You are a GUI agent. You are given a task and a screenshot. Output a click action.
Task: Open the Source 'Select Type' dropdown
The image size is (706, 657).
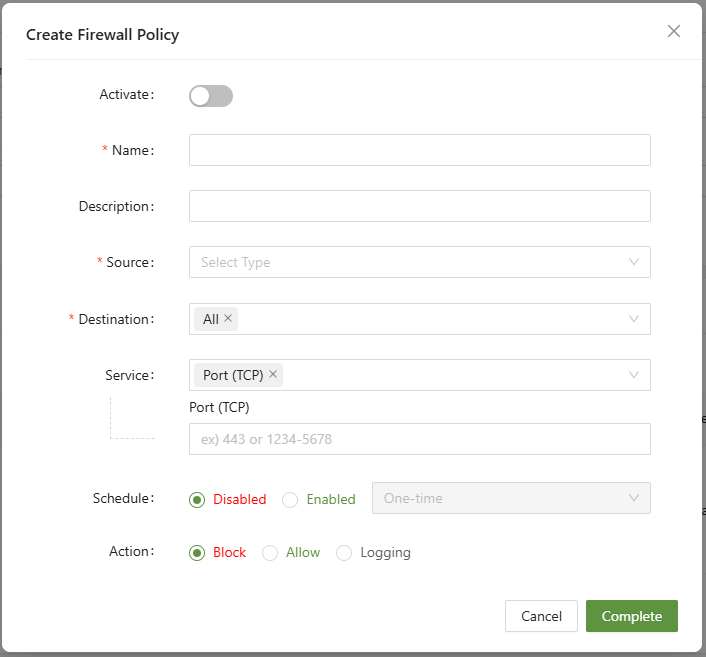pos(419,262)
